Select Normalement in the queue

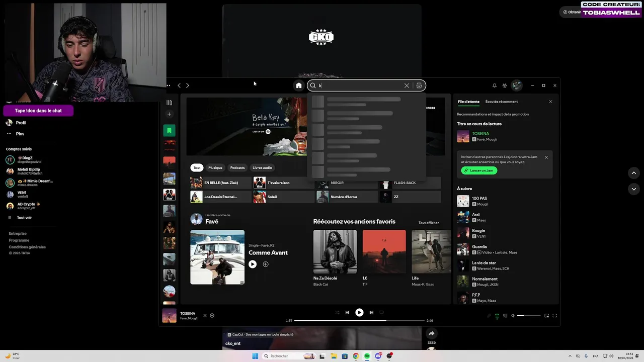(x=505, y=282)
